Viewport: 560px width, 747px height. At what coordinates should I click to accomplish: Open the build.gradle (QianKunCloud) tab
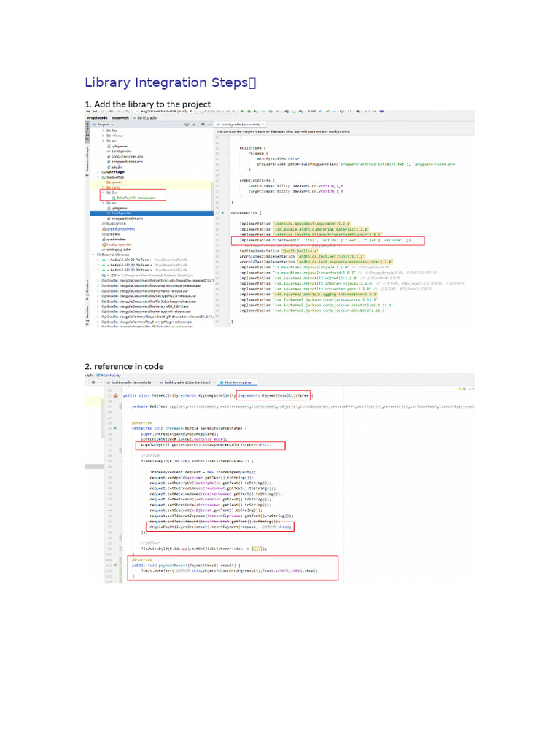pos(187,382)
